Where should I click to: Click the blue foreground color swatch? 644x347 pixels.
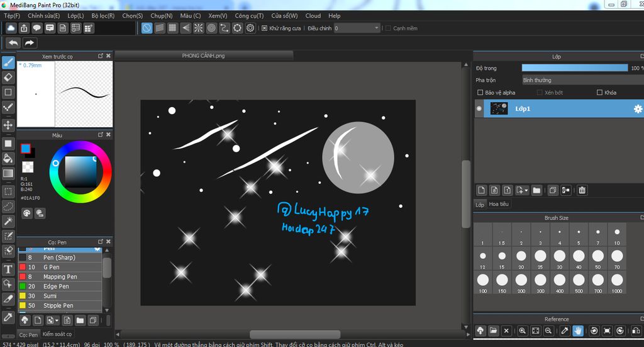25,149
